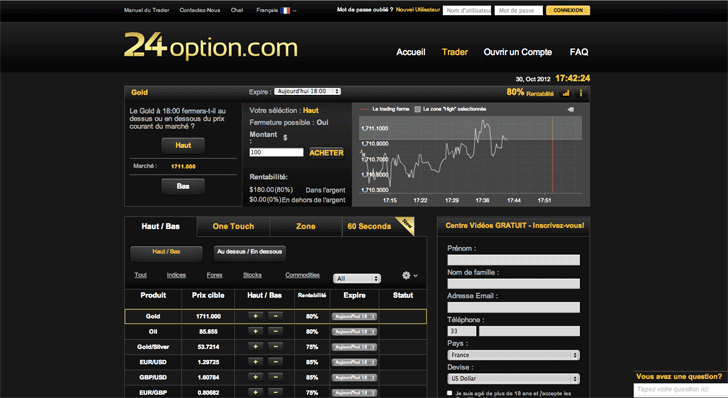This screenshot has width=728, height=398.
Task: Open the green info icon in Gold panel
Action: click(580, 93)
